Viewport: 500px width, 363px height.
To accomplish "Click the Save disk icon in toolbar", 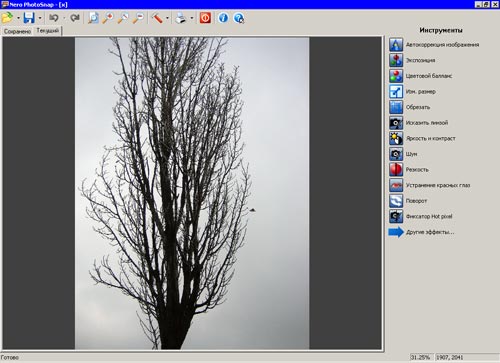I will point(29,18).
